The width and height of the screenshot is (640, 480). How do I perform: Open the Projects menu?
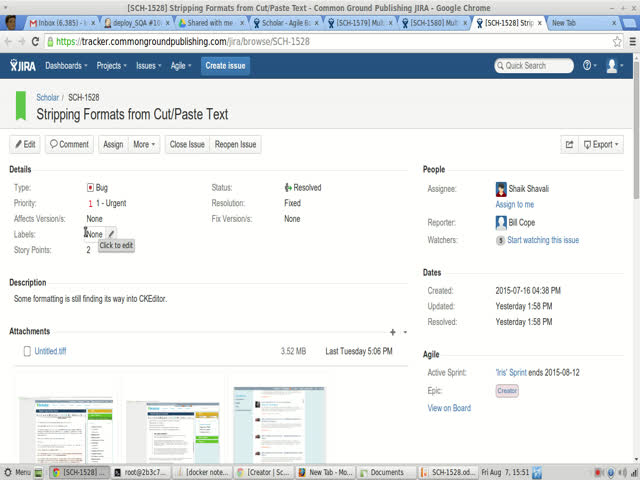pos(112,66)
